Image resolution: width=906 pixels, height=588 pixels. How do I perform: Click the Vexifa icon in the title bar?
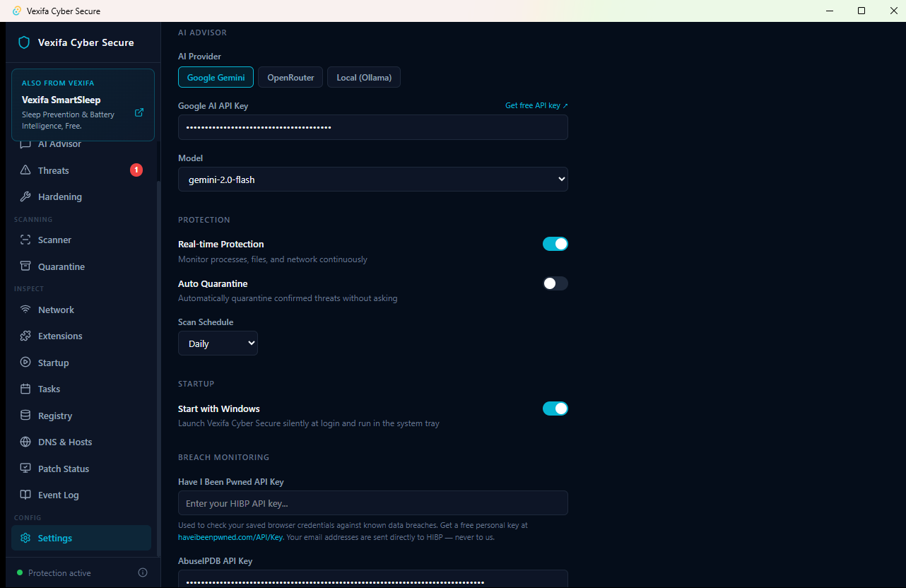tap(17, 11)
